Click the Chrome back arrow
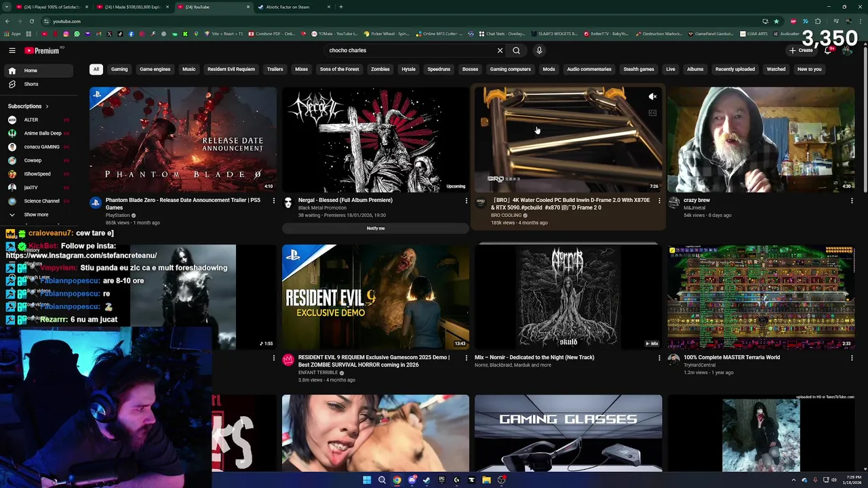 pos(7,21)
